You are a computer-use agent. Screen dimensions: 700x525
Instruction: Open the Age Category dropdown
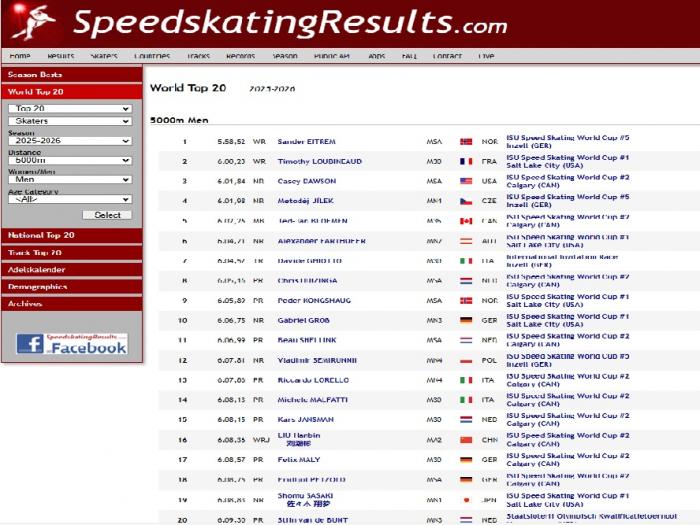tap(70, 199)
